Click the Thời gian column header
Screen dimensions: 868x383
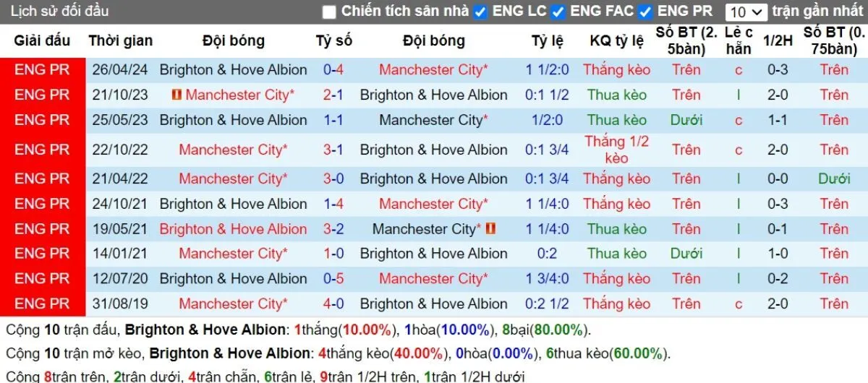120,41
